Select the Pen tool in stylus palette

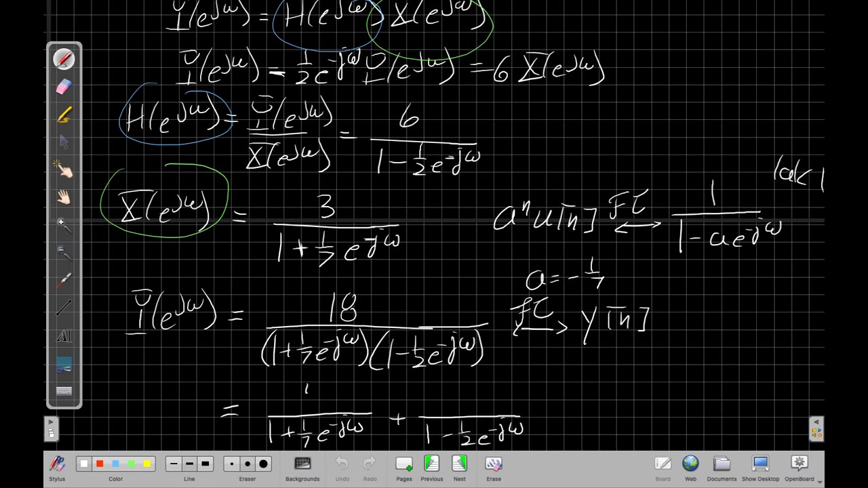tap(64, 59)
